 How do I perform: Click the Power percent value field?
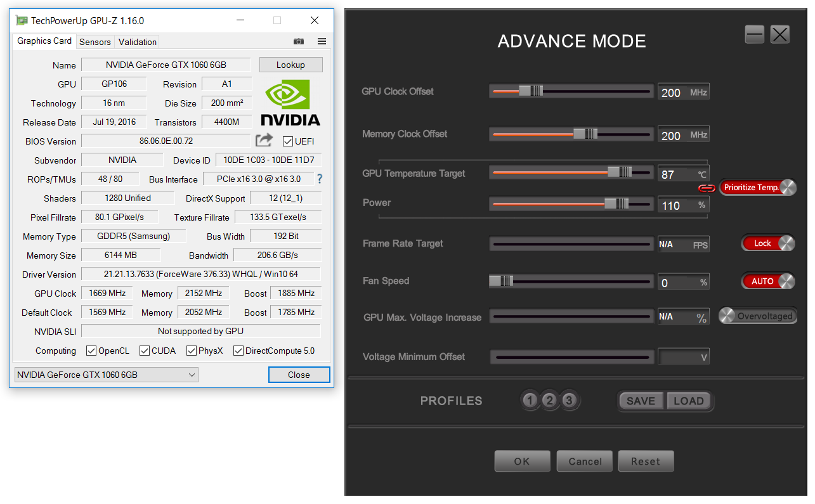(x=684, y=205)
